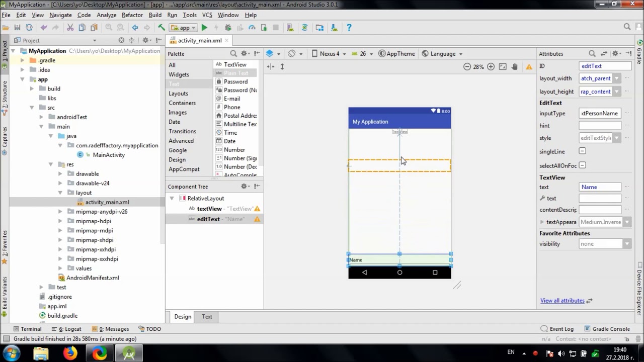Screen dimensions: 644x362
Task: Click the Debug app bug icon
Action: 228,28
